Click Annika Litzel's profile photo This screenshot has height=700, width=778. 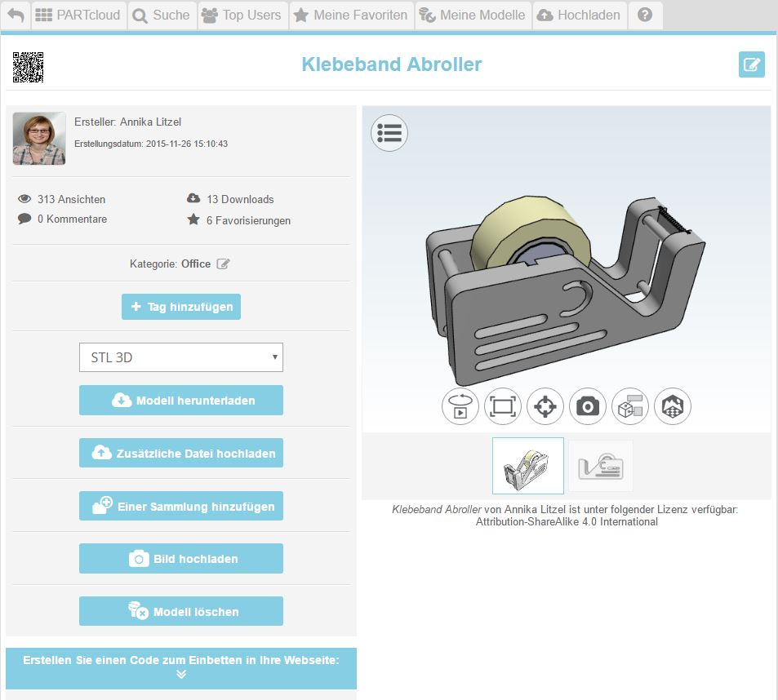click(39, 139)
